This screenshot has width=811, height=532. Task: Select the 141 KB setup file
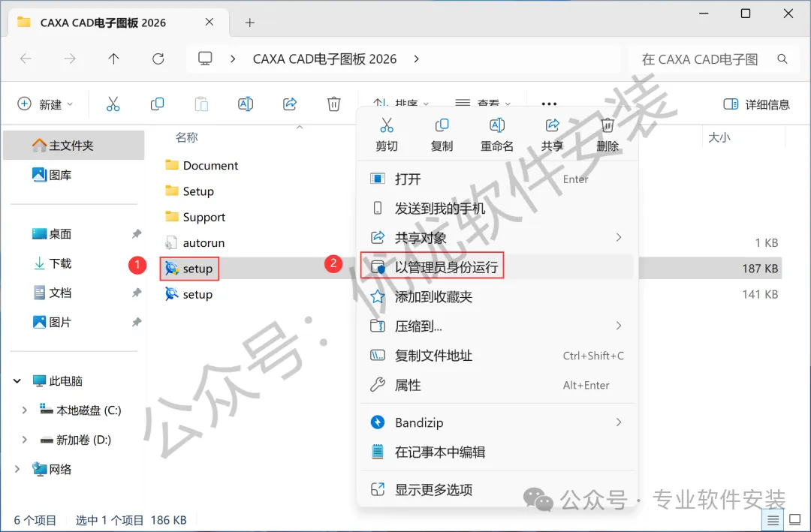[x=188, y=294]
